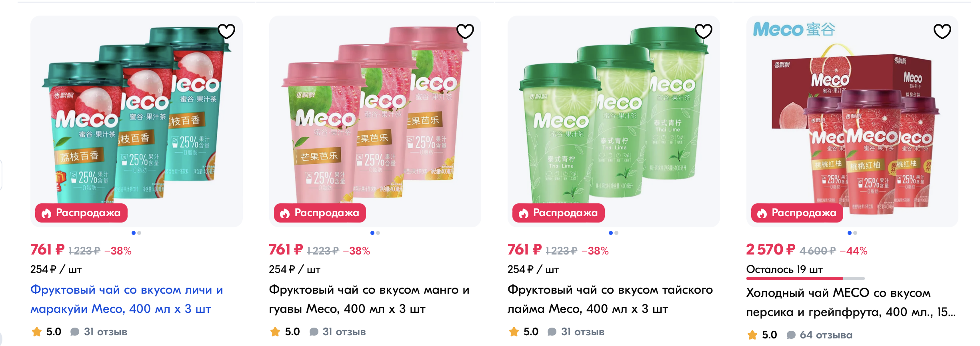Add lychee passionfruit tea to favorites
The image size is (980, 346).
[226, 31]
